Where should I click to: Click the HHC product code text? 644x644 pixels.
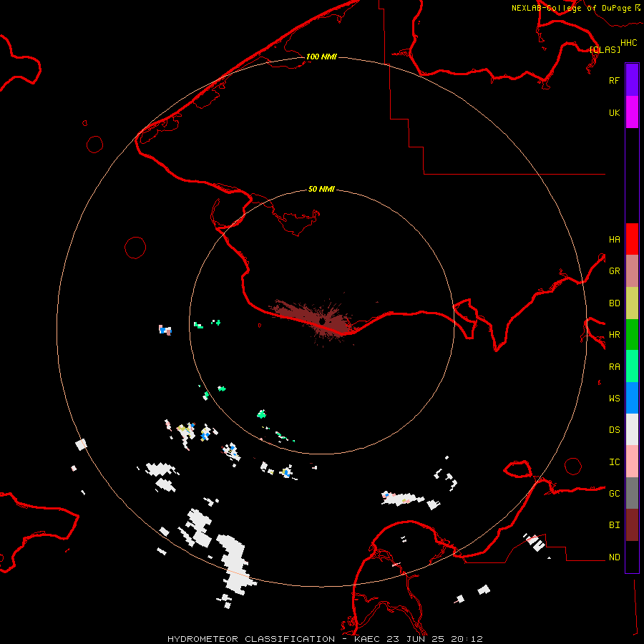(x=629, y=43)
